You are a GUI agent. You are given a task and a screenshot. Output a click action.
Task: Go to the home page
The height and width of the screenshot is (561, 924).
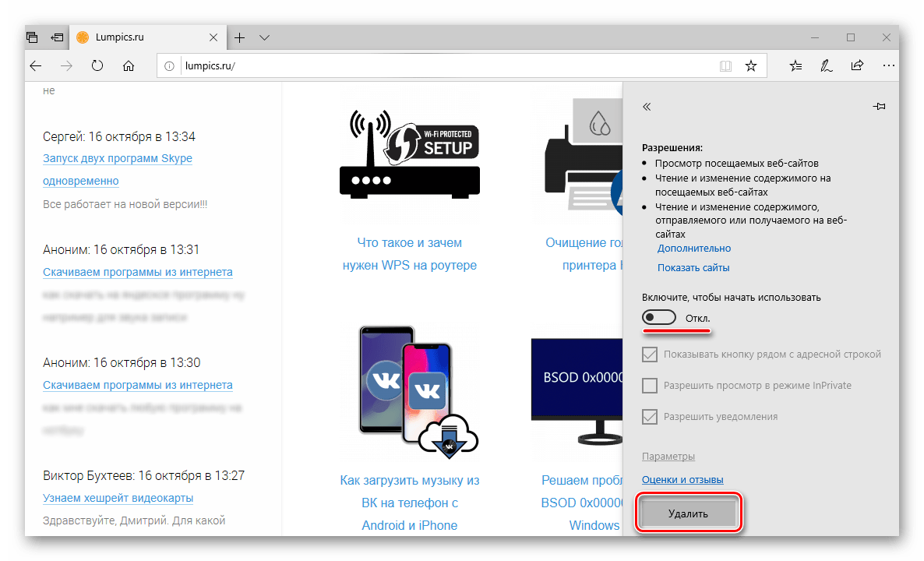coord(129,66)
